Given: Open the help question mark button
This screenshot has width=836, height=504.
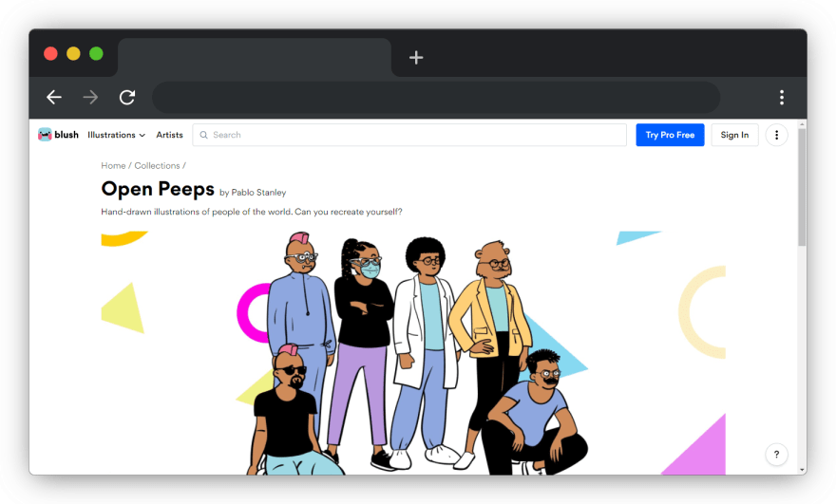Looking at the screenshot, I should [x=776, y=455].
